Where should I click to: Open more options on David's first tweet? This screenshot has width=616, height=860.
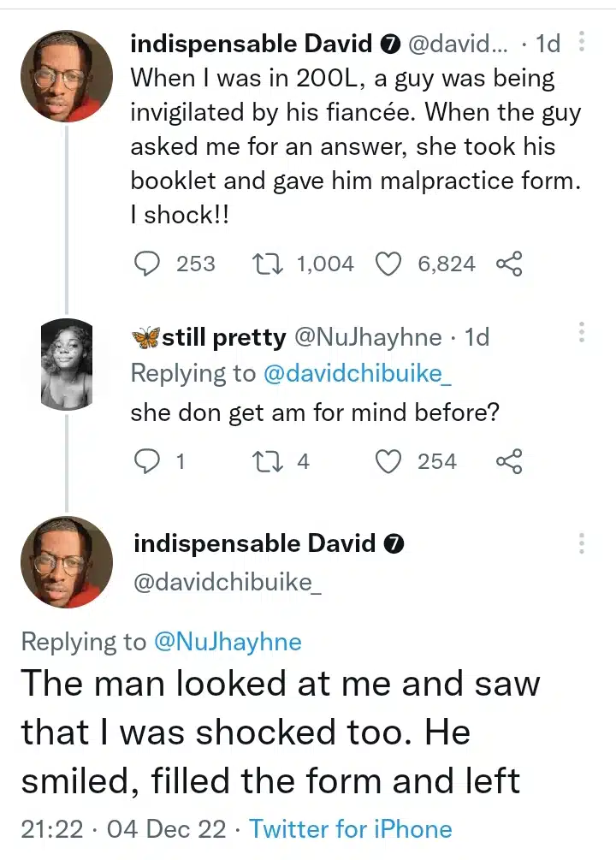(582, 43)
